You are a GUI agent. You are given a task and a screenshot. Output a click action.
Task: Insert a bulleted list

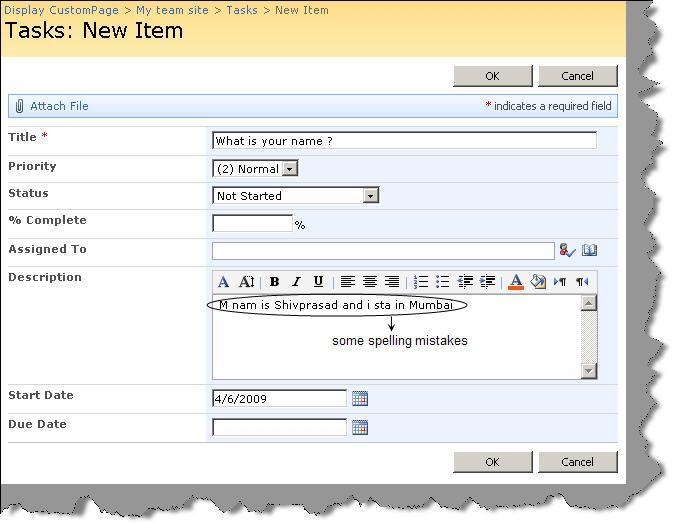point(443,282)
